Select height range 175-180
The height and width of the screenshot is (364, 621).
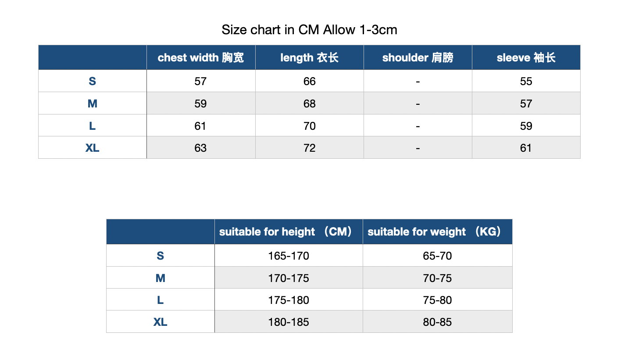[x=289, y=300]
